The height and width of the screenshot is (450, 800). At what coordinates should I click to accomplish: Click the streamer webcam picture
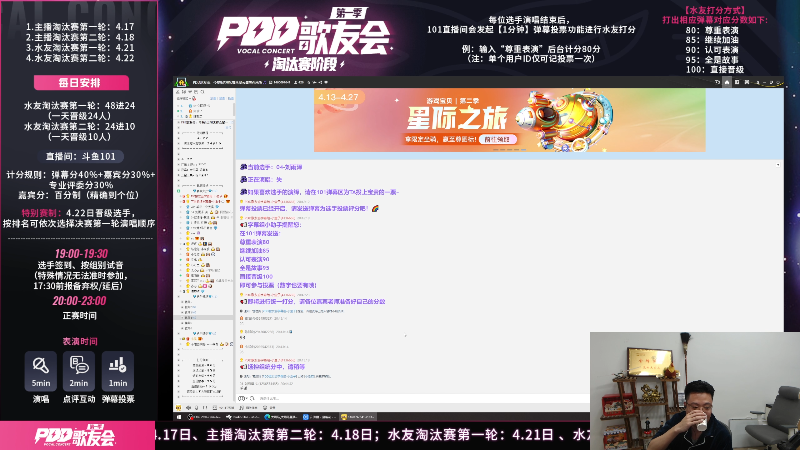point(694,391)
